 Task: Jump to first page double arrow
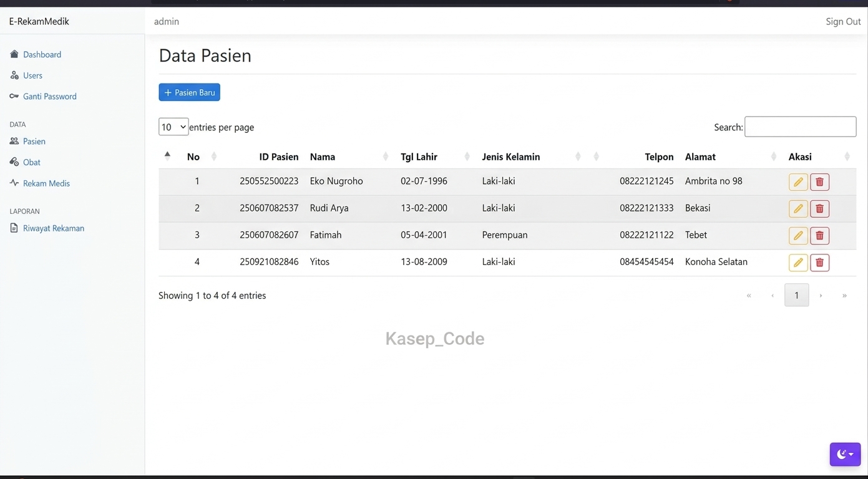click(749, 295)
